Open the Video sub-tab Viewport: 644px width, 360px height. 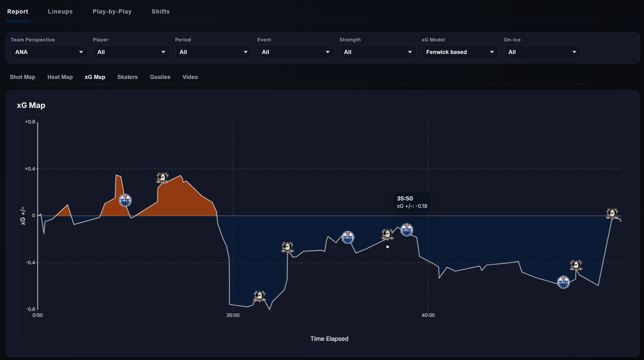190,77
